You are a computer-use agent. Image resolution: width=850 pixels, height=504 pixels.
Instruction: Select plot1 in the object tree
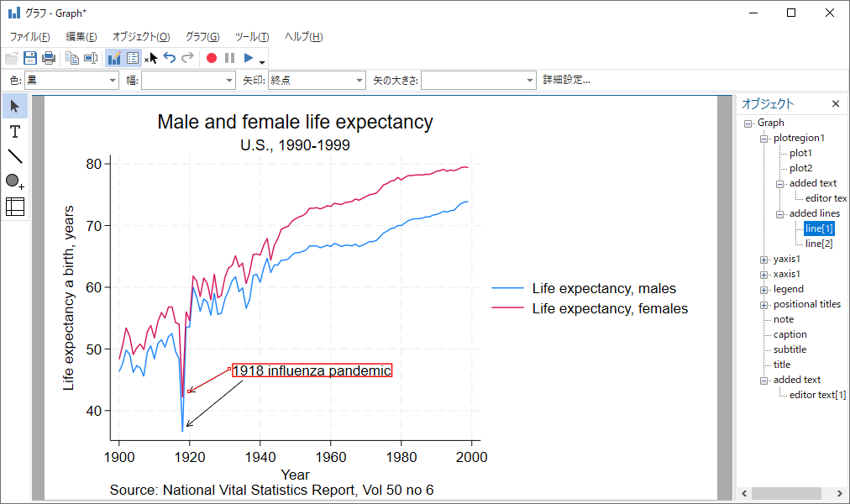click(x=800, y=153)
